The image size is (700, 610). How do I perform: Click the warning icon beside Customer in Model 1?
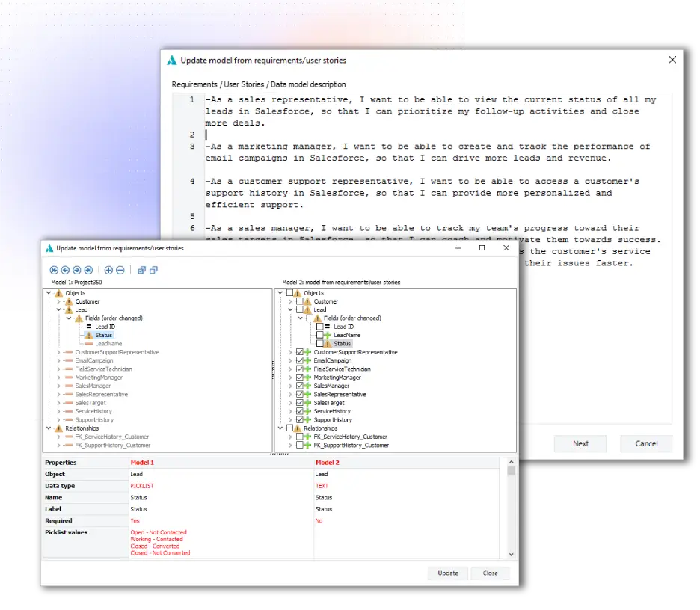(x=69, y=302)
